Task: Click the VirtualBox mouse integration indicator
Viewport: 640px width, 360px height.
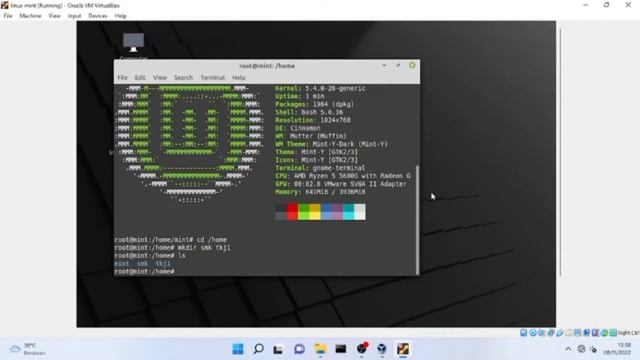Action: 604,333
